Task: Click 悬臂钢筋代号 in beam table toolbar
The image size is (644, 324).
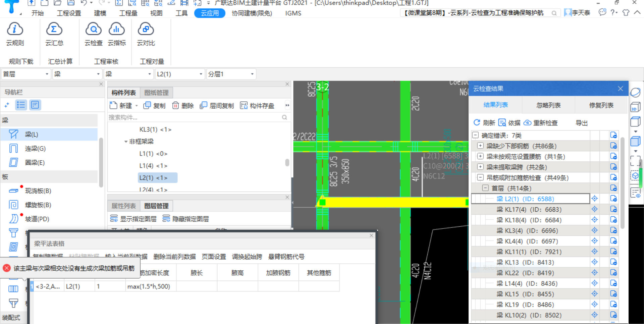Action: point(286,257)
